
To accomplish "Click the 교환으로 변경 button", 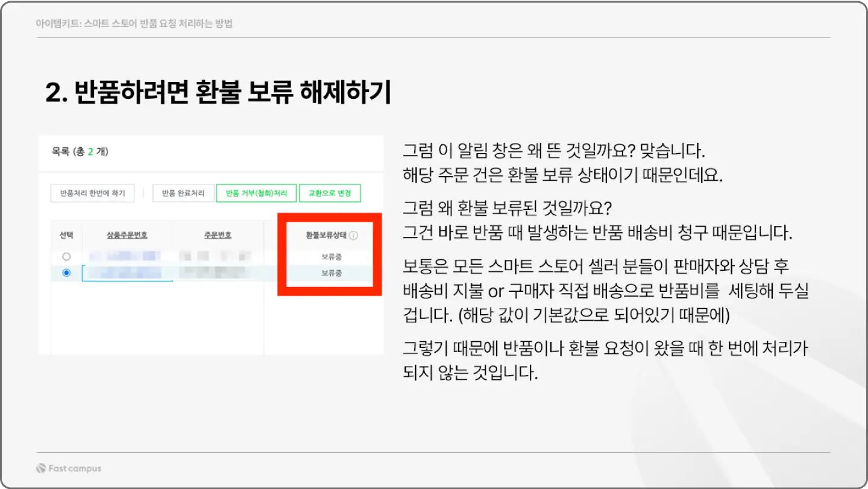I will coord(330,194).
